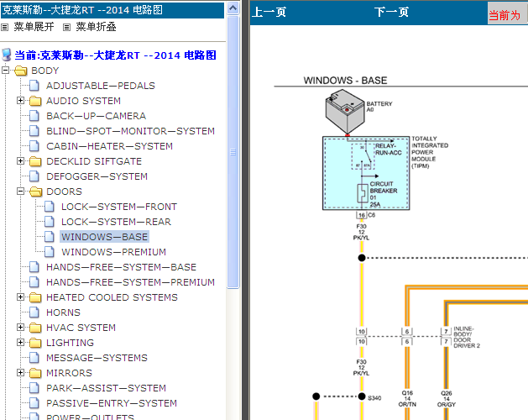Click the open DOORS folder icon
This screenshot has width=528, height=420.
(36, 192)
